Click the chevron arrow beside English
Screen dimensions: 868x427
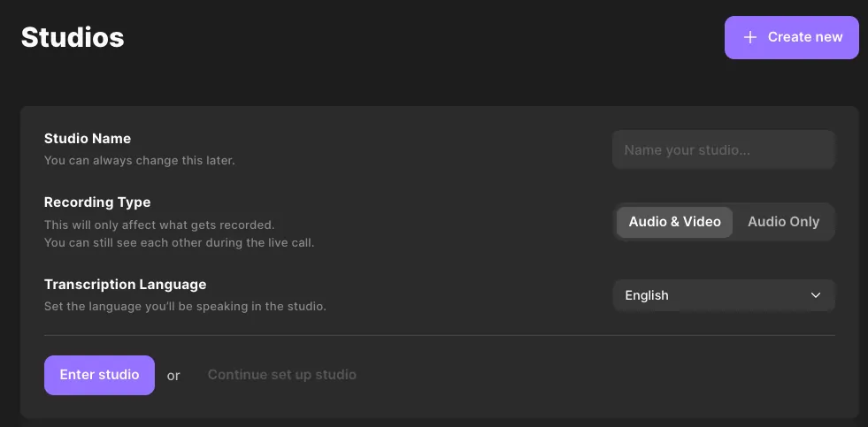point(816,295)
